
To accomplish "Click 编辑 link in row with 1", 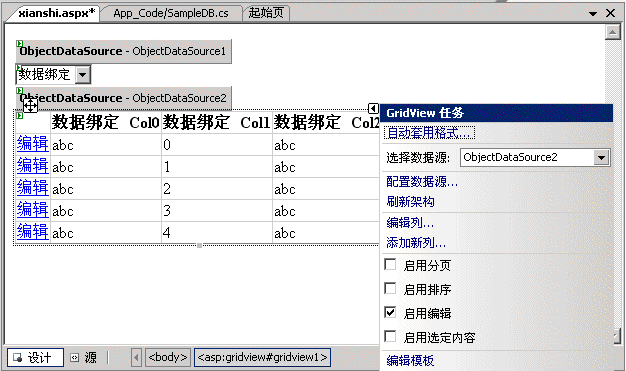I will [x=32, y=166].
